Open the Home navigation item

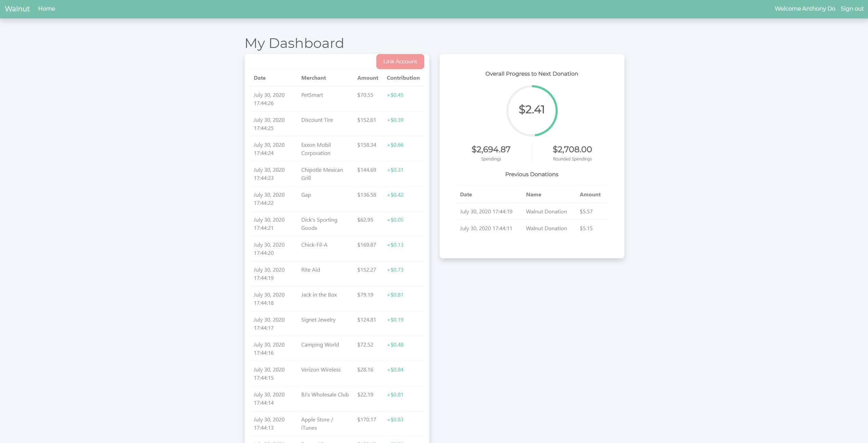[x=47, y=9]
